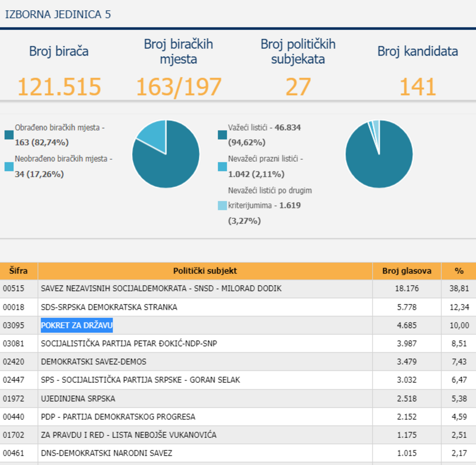
Task: Click the 121.515 voter count number
Action: [59, 87]
